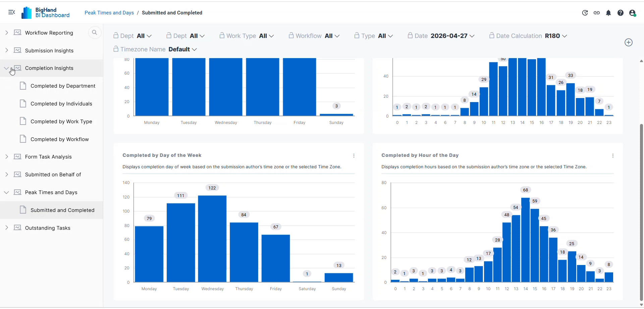Open the Type All dropdown

click(385, 36)
